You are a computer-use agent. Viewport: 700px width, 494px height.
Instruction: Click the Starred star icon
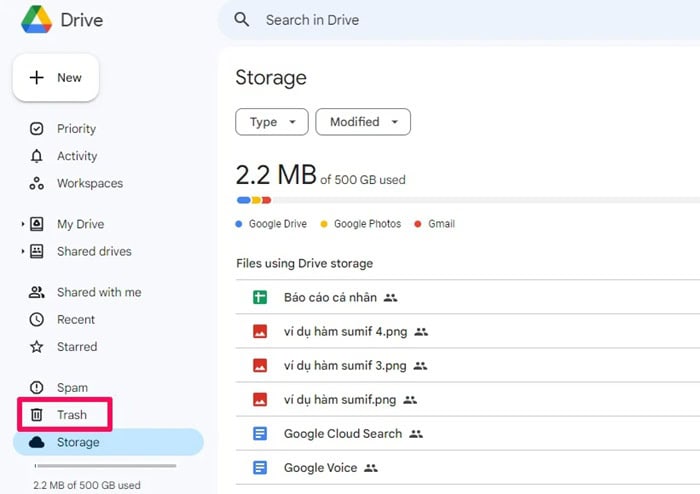point(37,347)
